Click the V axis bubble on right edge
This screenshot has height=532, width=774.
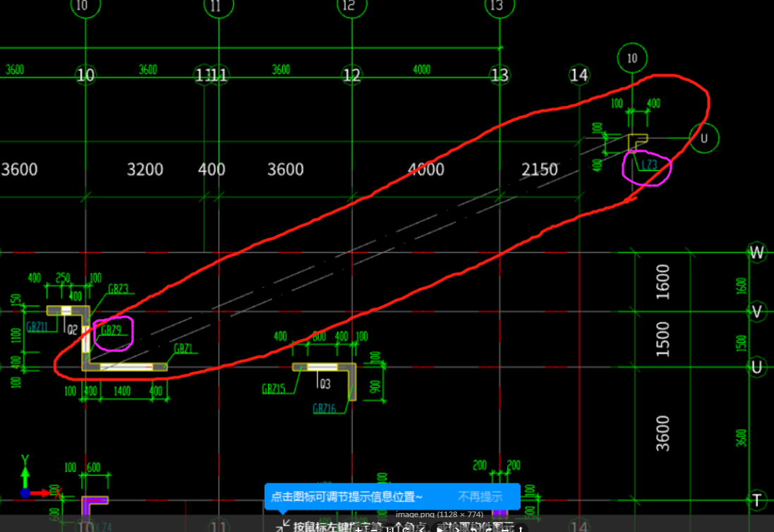pyautogui.click(x=756, y=311)
